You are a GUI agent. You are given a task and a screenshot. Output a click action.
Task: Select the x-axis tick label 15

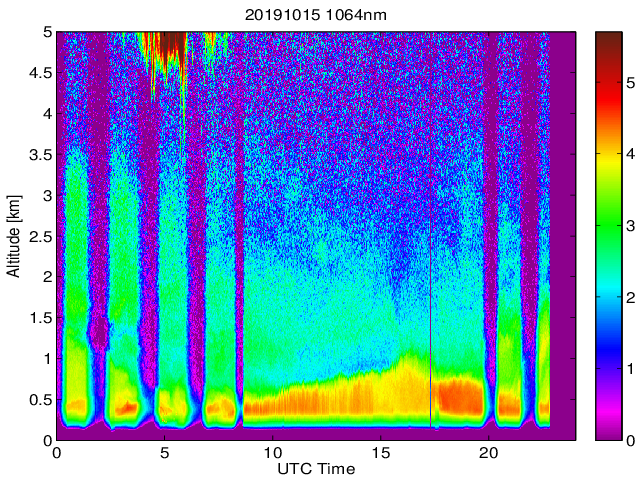(x=380, y=453)
